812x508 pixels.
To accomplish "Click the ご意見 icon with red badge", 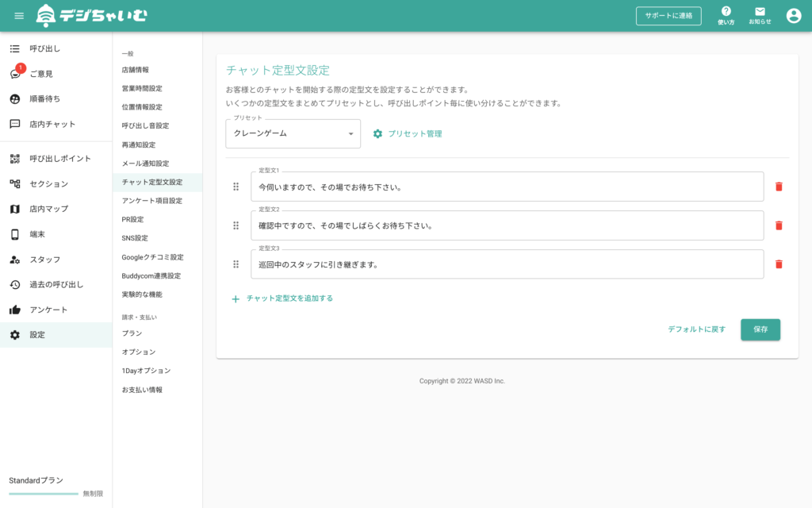I will [x=16, y=72].
